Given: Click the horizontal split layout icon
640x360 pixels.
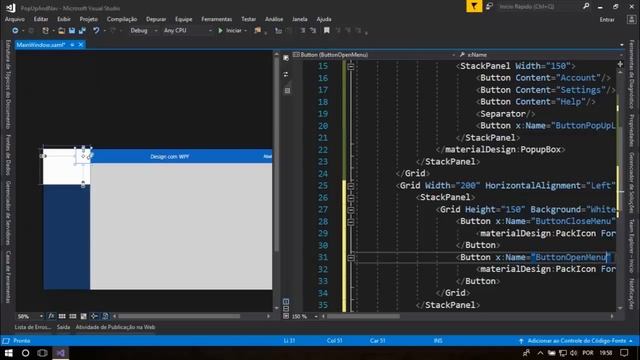Looking at the screenshot, I should [x=286, y=309].
